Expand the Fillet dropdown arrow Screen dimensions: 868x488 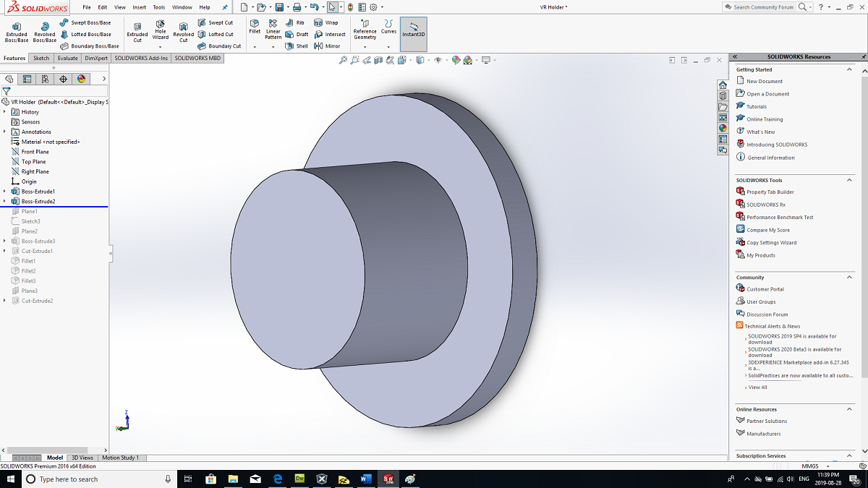tap(255, 47)
